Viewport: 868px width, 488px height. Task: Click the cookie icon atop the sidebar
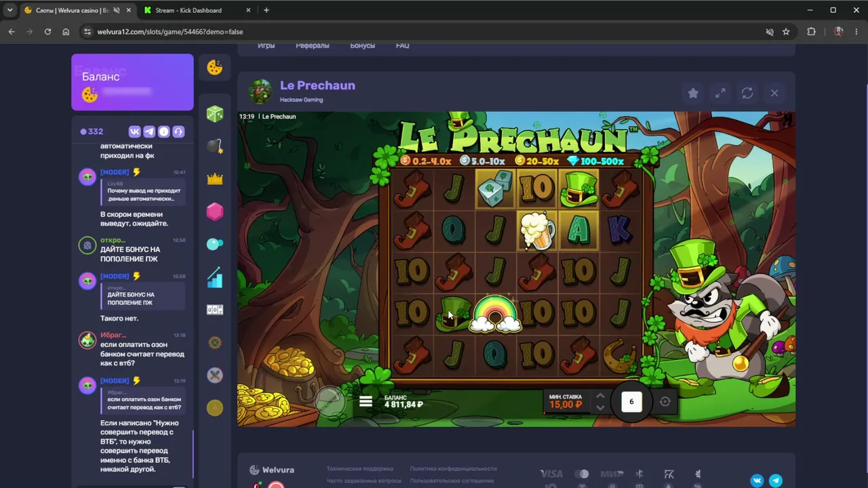pos(215,67)
